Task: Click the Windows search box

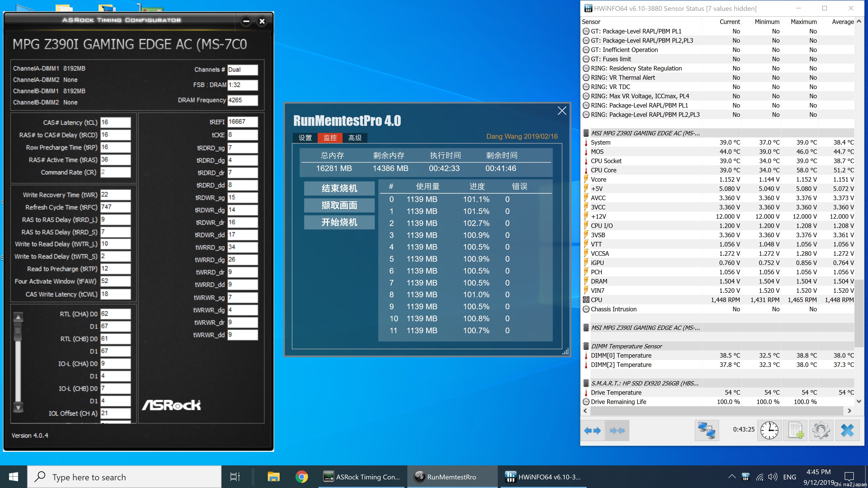Action: pyautogui.click(x=124, y=477)
